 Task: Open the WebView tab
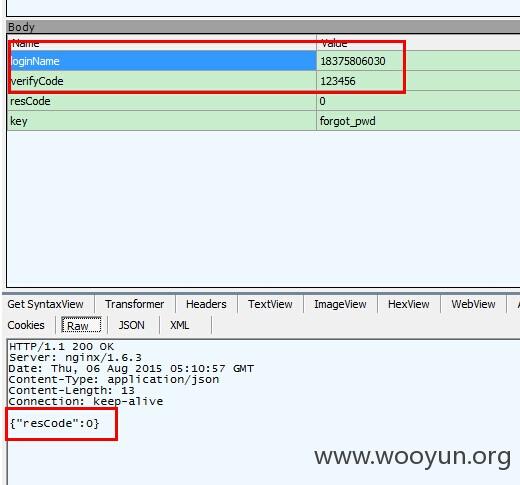(x=473, y=304)
